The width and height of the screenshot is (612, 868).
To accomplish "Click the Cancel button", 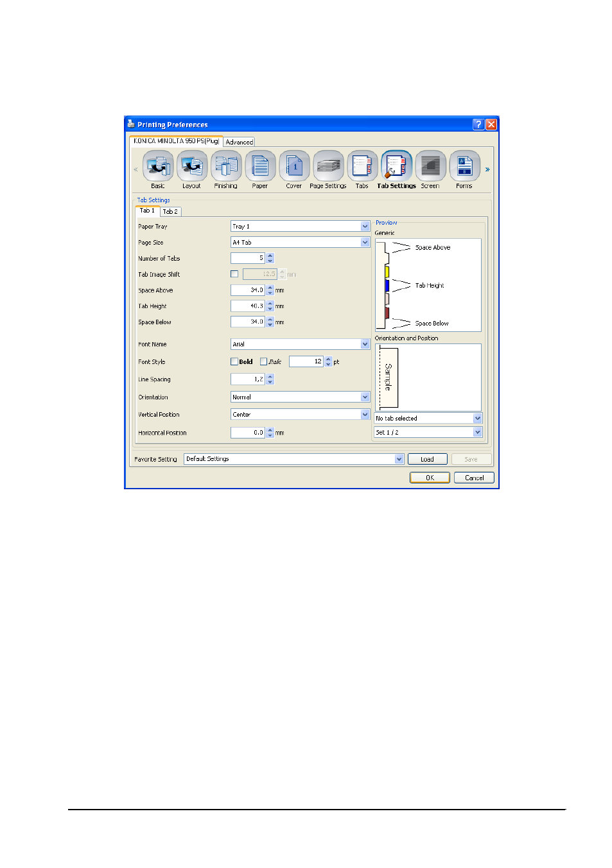I will pyautogui.click(x=475, y=478).
